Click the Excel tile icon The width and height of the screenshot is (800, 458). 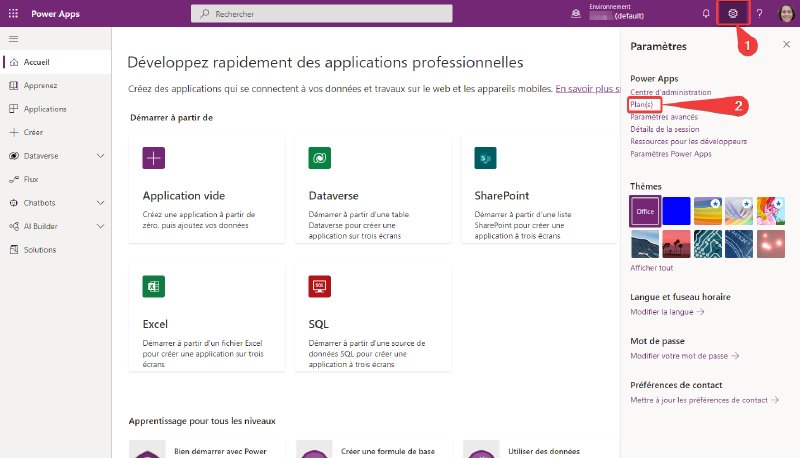tap(154, 287)
